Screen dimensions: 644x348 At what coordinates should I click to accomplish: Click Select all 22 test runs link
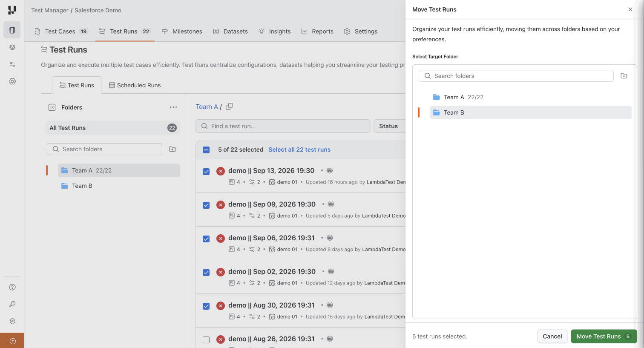pos(299,150)
